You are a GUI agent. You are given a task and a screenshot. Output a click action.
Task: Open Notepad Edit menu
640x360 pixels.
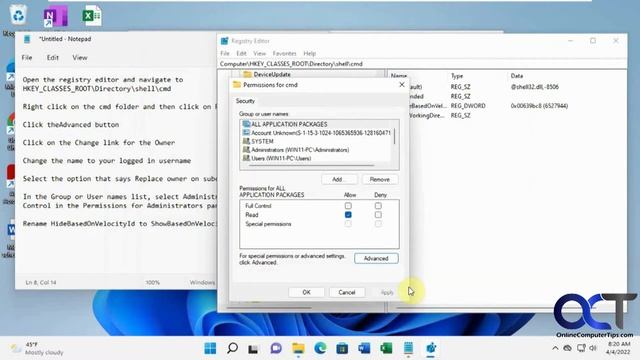[x=53, y=58]
